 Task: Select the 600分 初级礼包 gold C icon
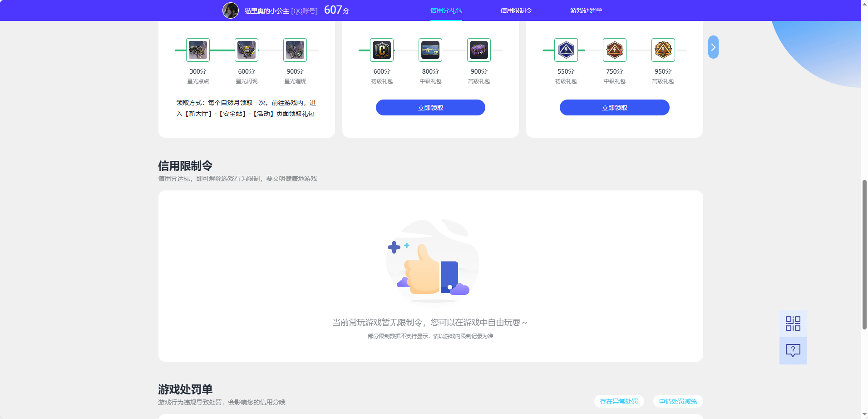pos(382,50)
